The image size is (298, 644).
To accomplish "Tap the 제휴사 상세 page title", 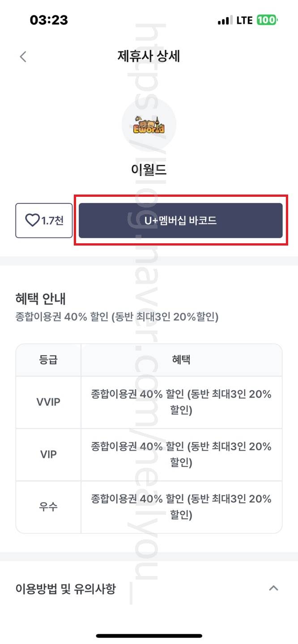I will tap(149, 57).
